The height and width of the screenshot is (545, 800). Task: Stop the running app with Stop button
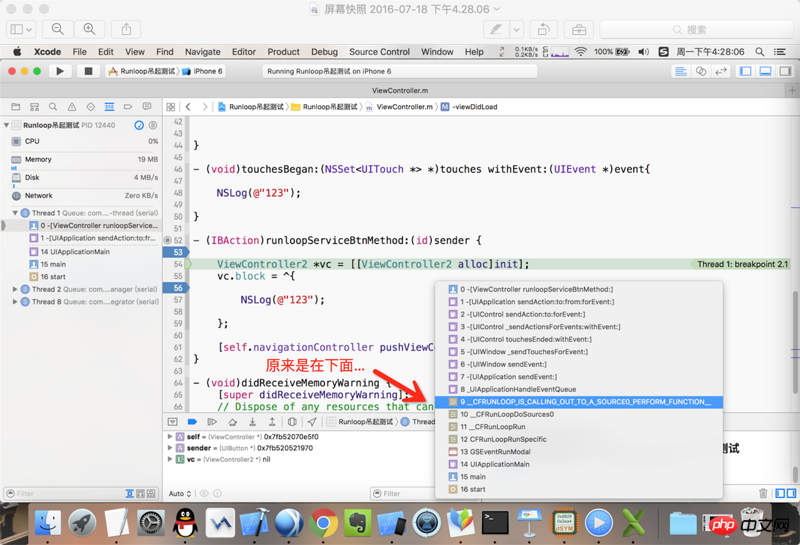click(x=88, y=71)
